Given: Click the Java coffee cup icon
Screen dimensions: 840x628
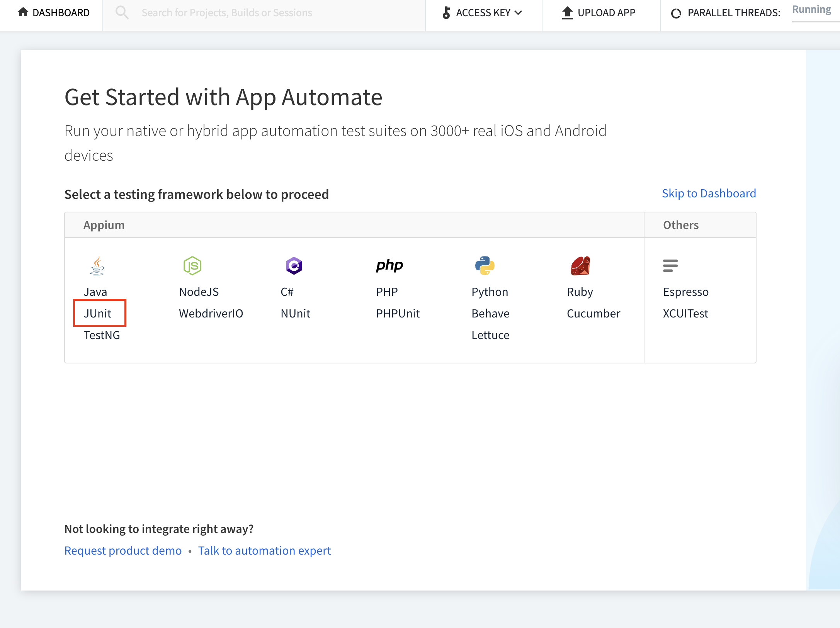Looking at the screenshot, I should (97, 266).
